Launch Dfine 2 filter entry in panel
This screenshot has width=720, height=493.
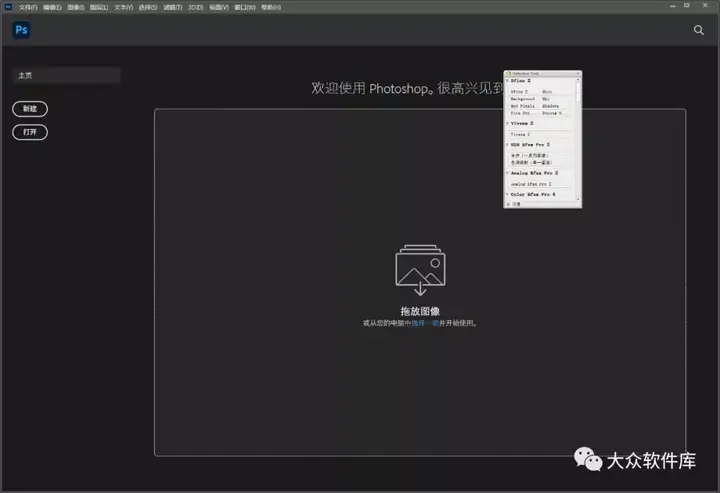(519, 92)
